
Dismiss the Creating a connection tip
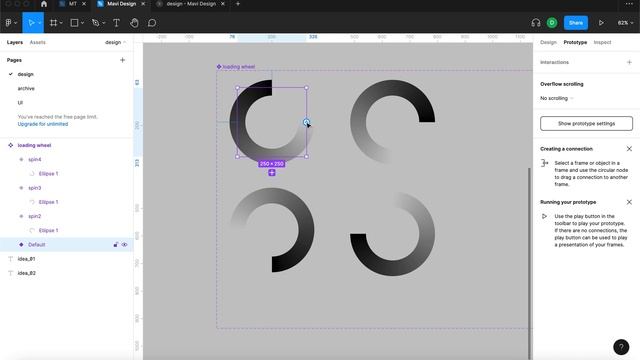629,149
